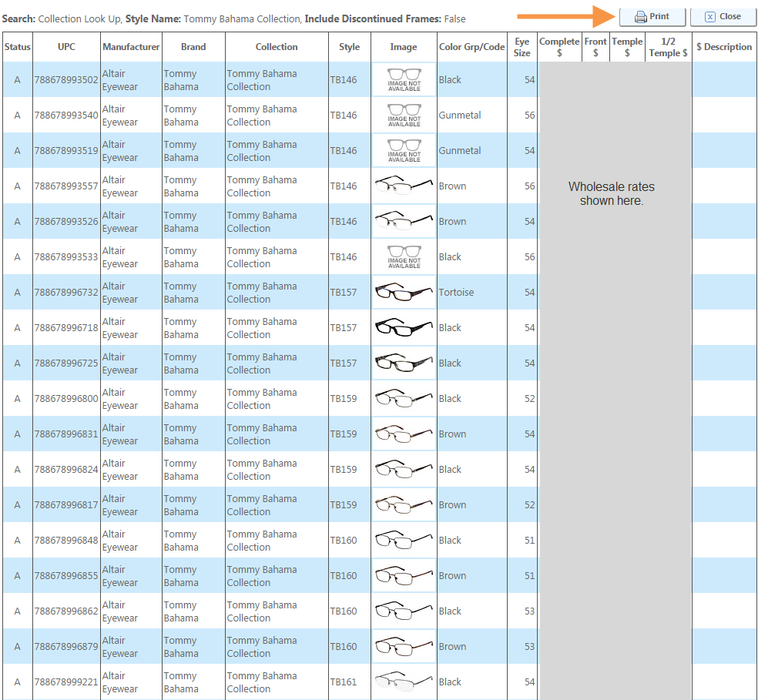Open frame thumbnail for UPC 788678996718
Viewport: 758px width, 700px height.
pyautogui.click(x=404, y=327)
